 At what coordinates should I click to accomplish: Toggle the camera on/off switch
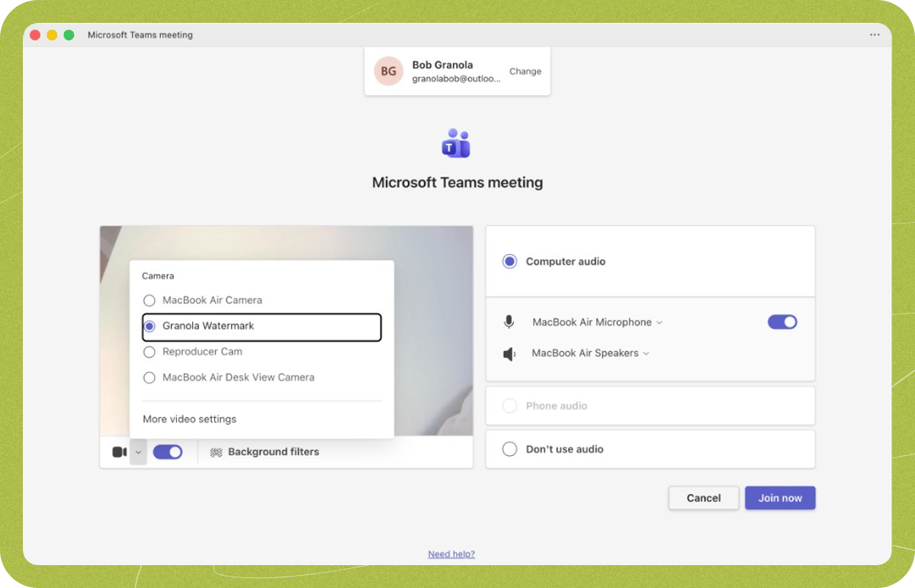coord(168,452)
